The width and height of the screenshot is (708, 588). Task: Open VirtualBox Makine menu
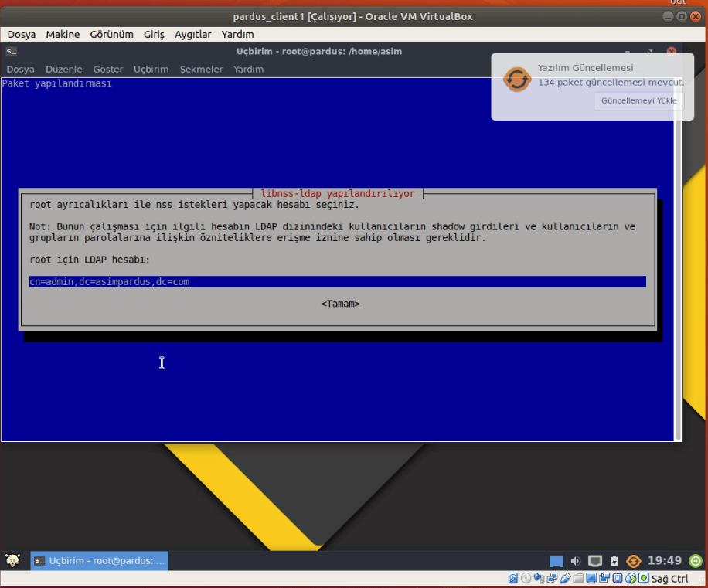pos(63,34)
